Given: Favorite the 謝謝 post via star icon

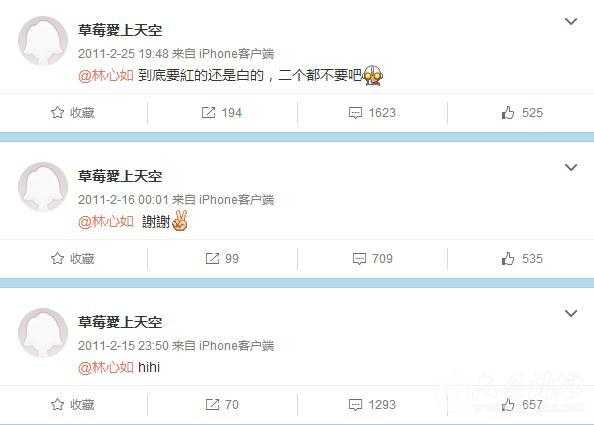Looking at the screenshot, I should (73, 258).
